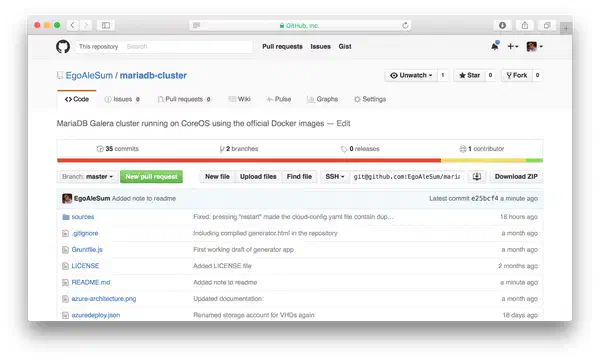Open the notifications bell
The width and height of the screenshot is (600, 361).
pyautogui.click(x=495, y=46)
